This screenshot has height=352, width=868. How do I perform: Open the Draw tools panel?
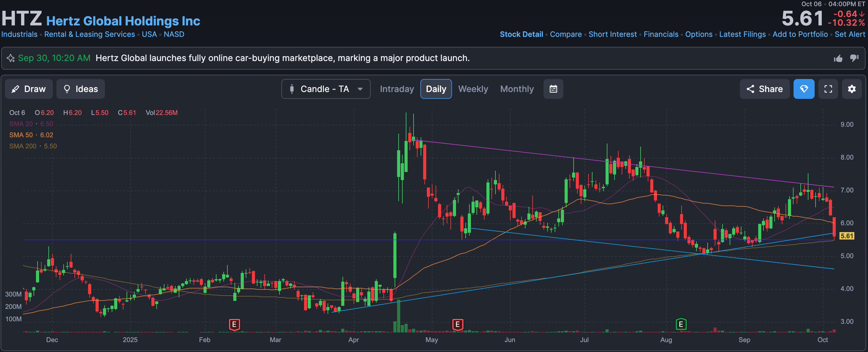(x=29, y=89)
